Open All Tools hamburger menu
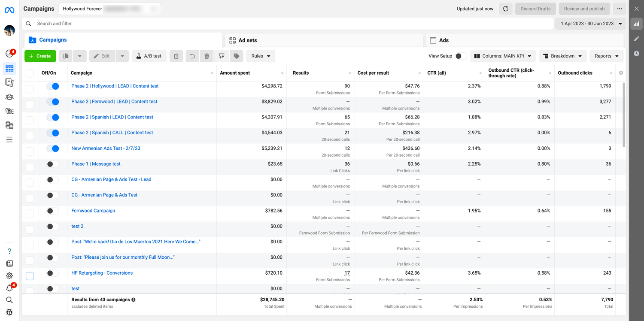The image size is (644, 321). click(9, 139)
